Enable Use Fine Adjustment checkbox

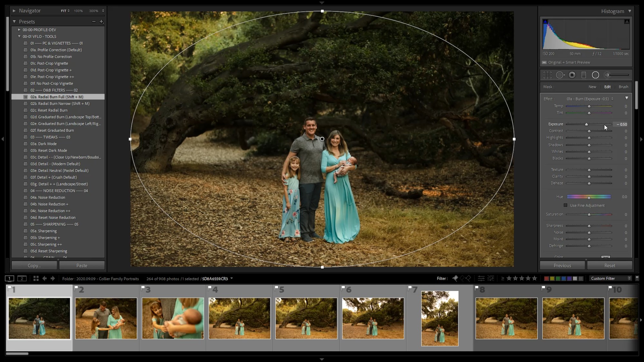565,205
